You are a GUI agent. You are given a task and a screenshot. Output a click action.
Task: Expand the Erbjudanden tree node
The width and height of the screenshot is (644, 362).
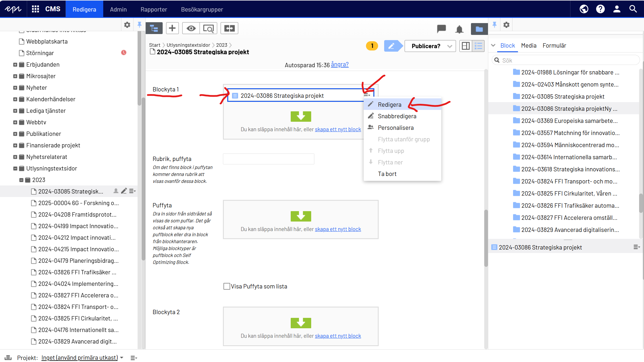15,65
